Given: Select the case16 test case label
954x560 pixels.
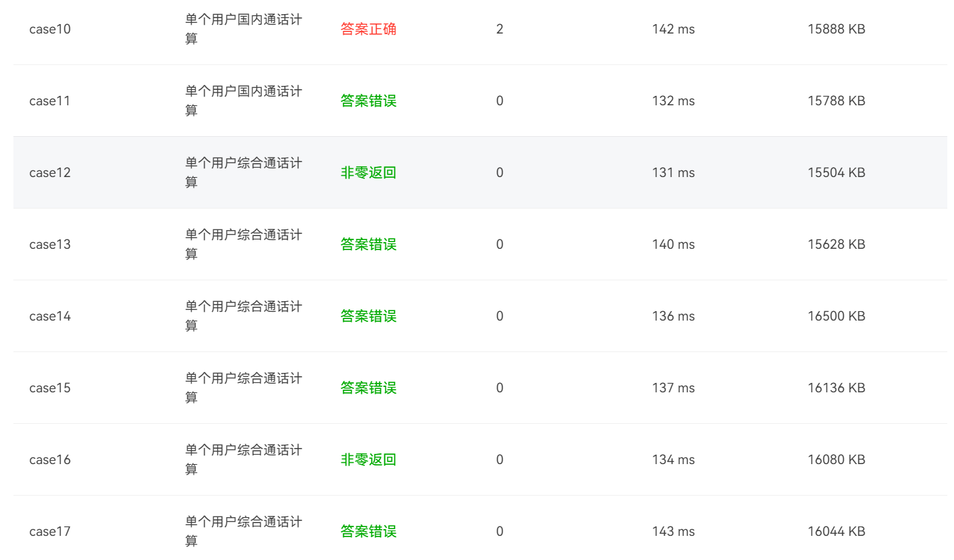Looking at the screenshot, I should tap(50, 460).
